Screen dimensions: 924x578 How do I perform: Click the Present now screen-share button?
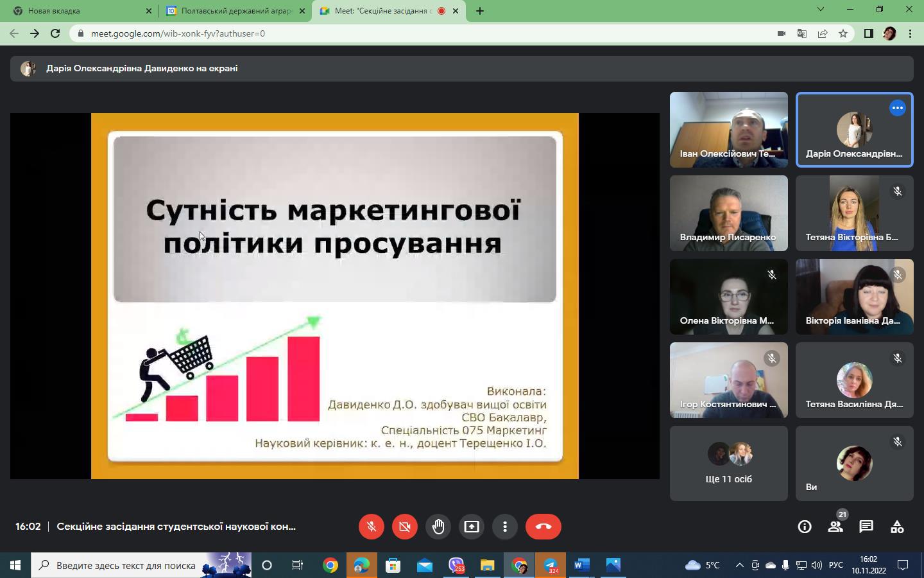click(x=472, y=527)
